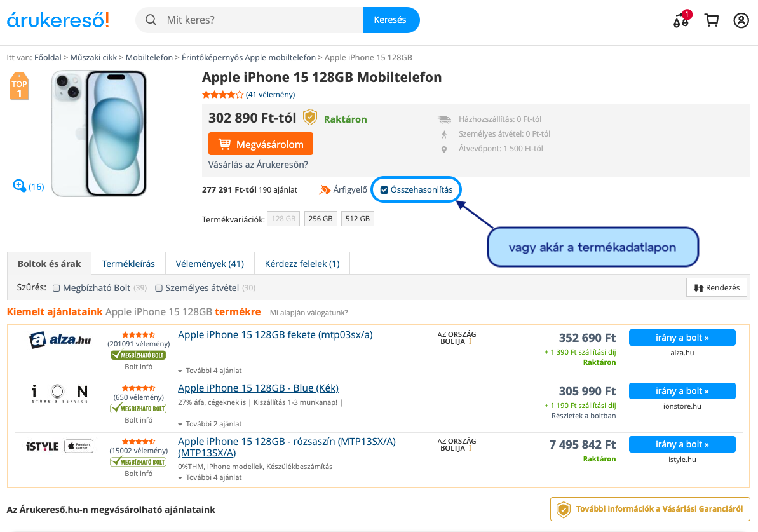Open the Kérdezz felelek (1) tab
This screenshot has width=758, height=532.
302,264
